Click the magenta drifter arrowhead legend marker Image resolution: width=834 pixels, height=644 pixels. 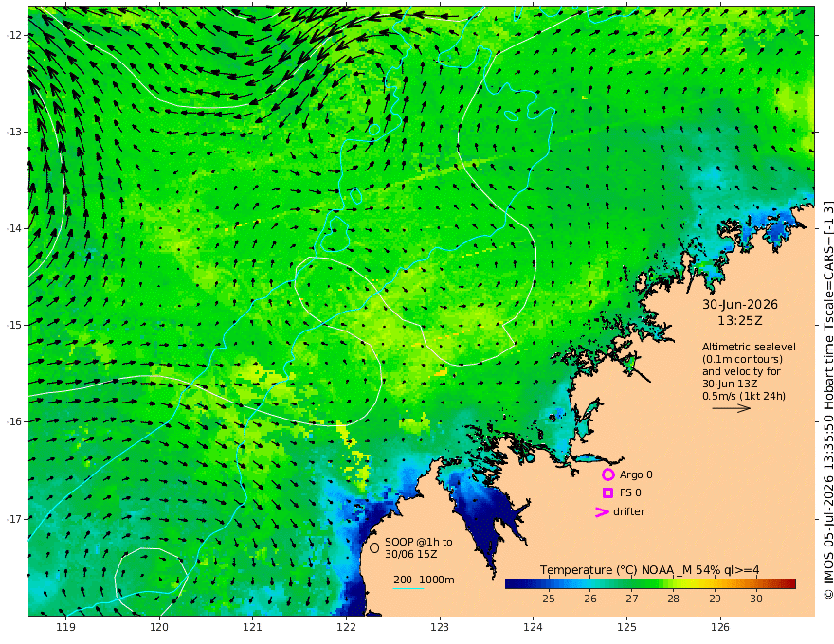tap(602, 512)
